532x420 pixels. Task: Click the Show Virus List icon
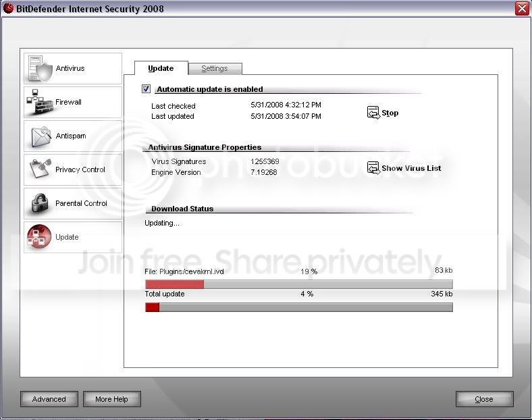pyautogui.click(x=373, y=168)
